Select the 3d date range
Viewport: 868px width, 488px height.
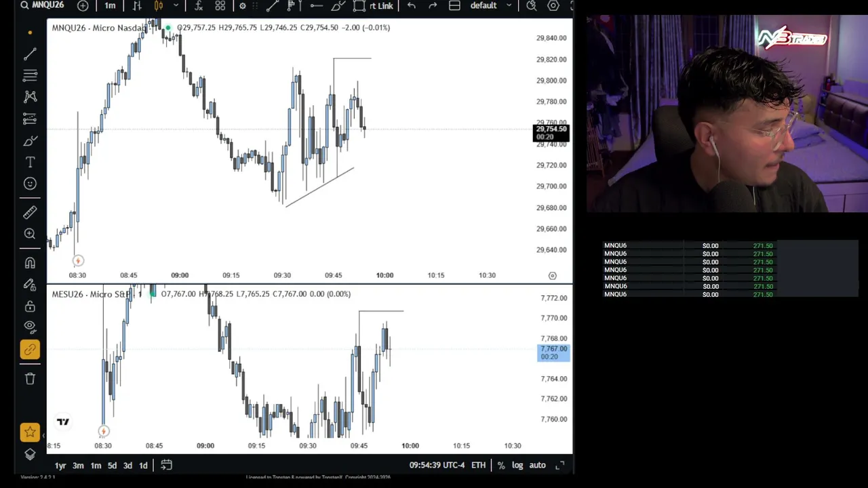click(x=127, y=466)
